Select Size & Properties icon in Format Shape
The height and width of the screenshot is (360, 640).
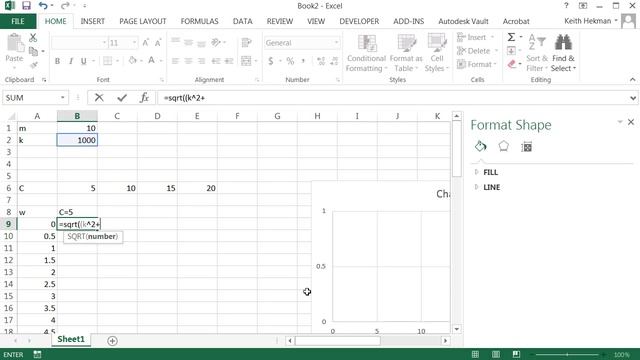point(527,147)
